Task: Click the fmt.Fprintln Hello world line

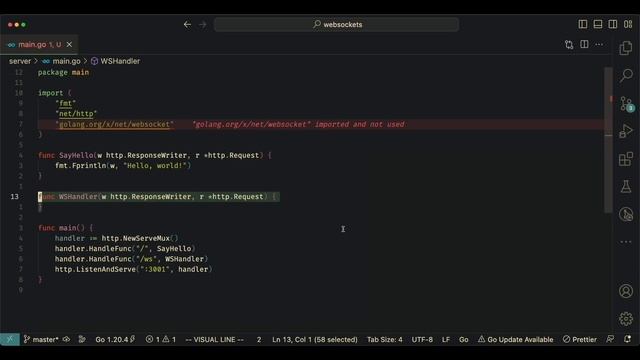Action: pyautogui.click(x=123, y=166)
